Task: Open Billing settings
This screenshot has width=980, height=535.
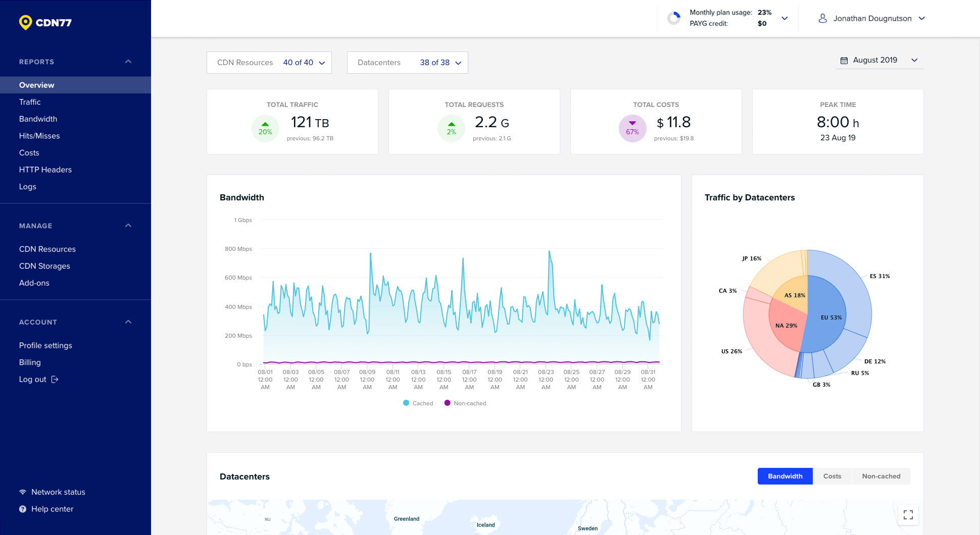Action: (30, 362)
